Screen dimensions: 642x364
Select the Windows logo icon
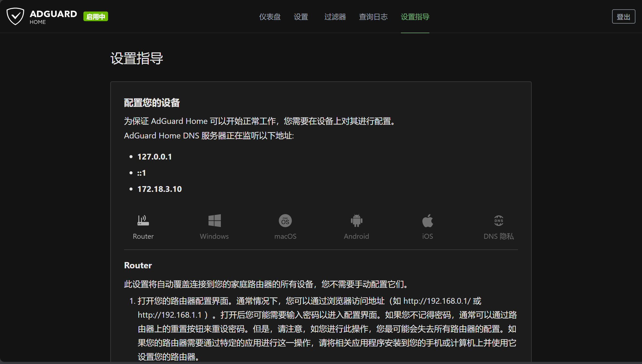214,220
